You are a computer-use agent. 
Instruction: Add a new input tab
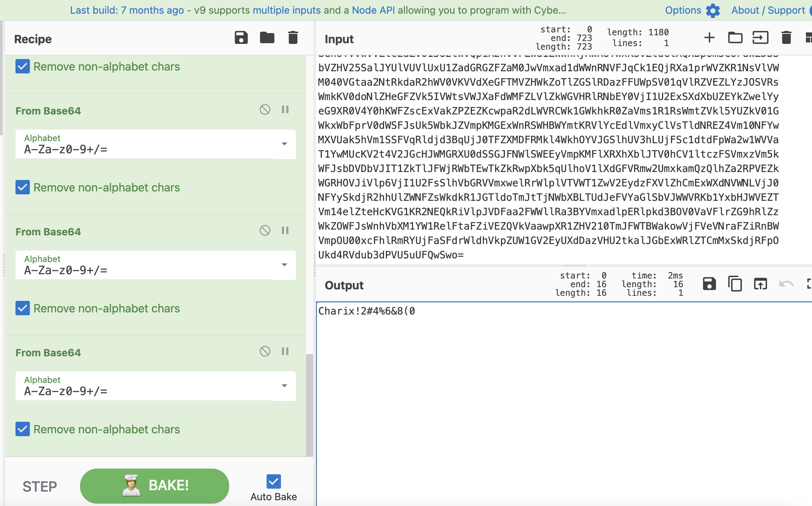tap(709, 37)
